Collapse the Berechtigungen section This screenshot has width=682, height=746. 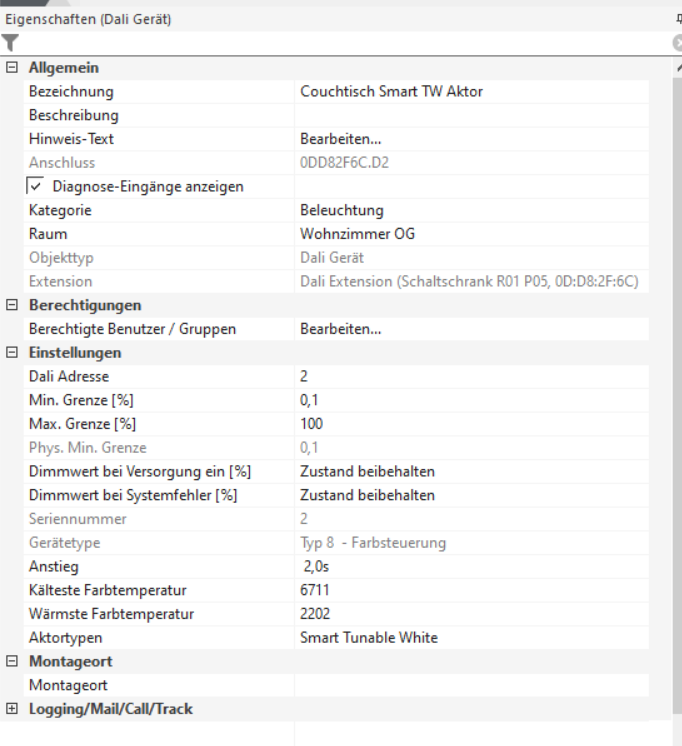(12, 305)
